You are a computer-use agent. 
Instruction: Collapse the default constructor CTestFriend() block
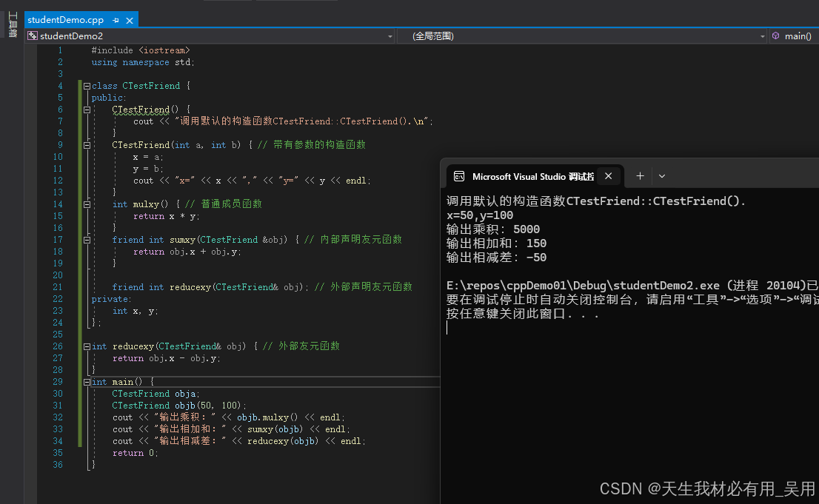pyautogui.click(x=87, y=110)
